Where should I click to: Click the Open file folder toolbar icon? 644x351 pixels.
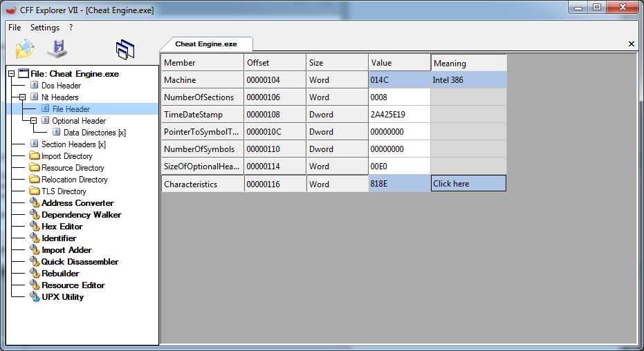25,49
